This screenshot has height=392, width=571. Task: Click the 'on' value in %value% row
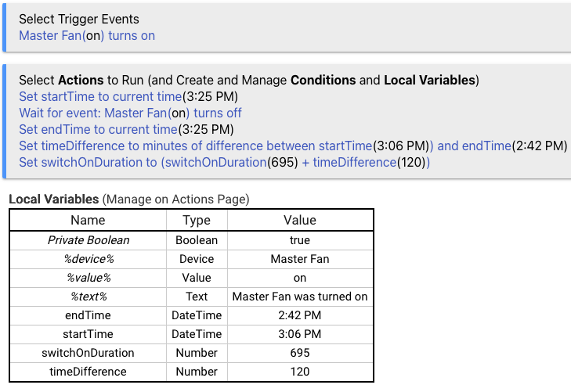click(x=300, y=278)
